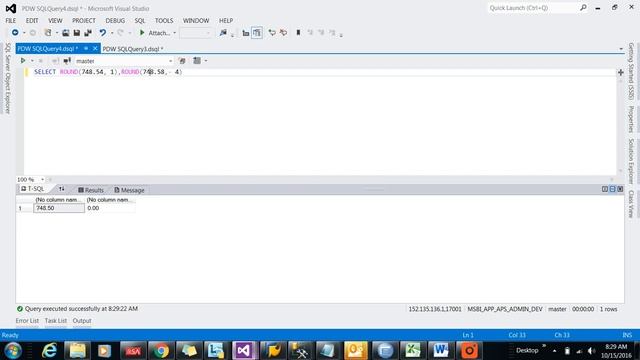Open the solution configuration combo box
Image resolution: width=640 pixels, height=360 pixels.
coord(196,33)
